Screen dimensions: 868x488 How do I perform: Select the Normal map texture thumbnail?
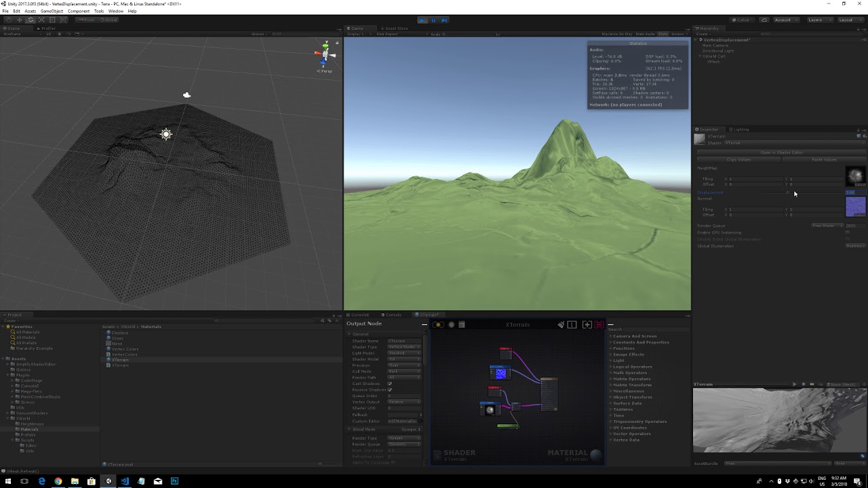pyautogui.click(x=856, y=207)
